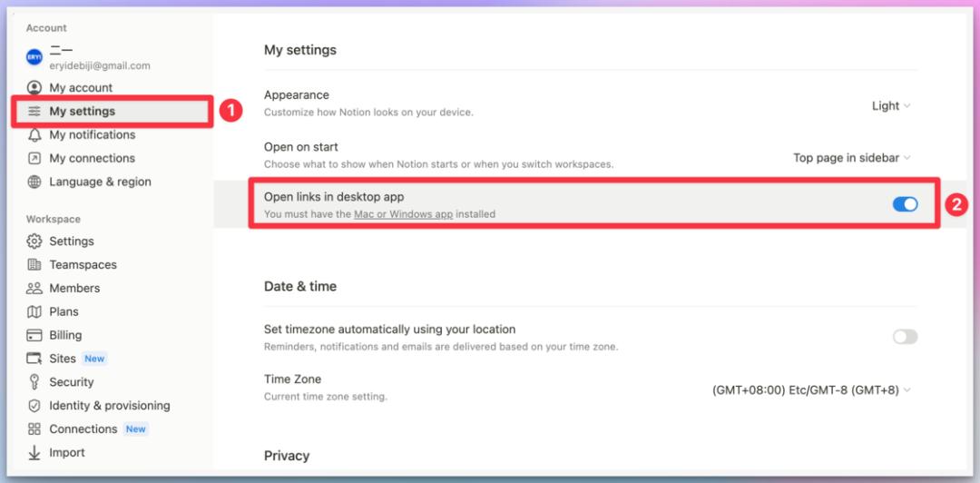Click the My settings sliders icon
The height and width of the screenshot is (483, 980).
click(x=34, y=112)
